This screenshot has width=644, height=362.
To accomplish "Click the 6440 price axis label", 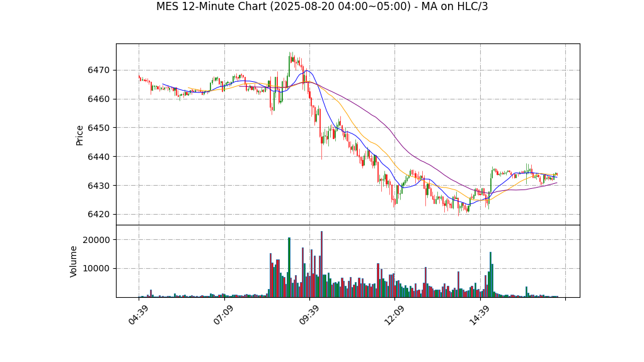I will click(x=98, y=157).
